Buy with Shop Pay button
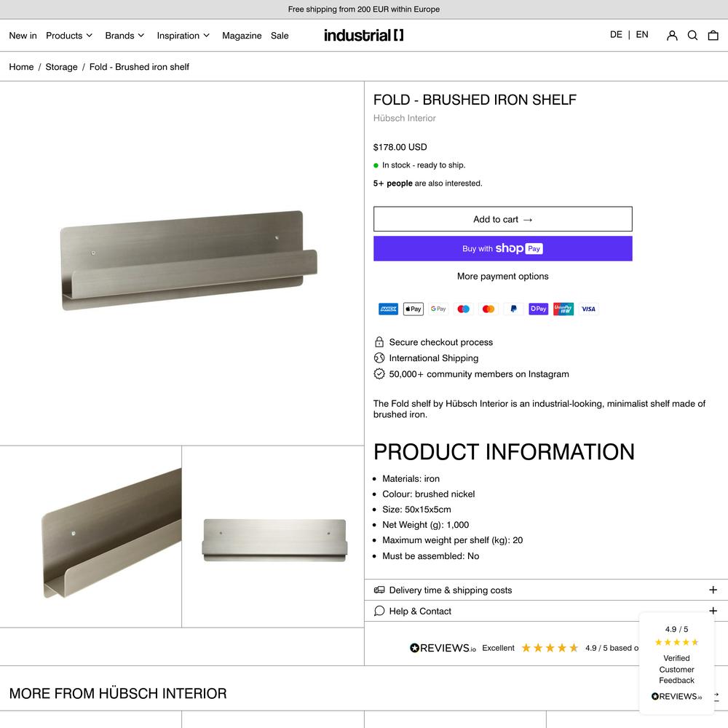The image size is (728, 728). click(x=503, y=248)
